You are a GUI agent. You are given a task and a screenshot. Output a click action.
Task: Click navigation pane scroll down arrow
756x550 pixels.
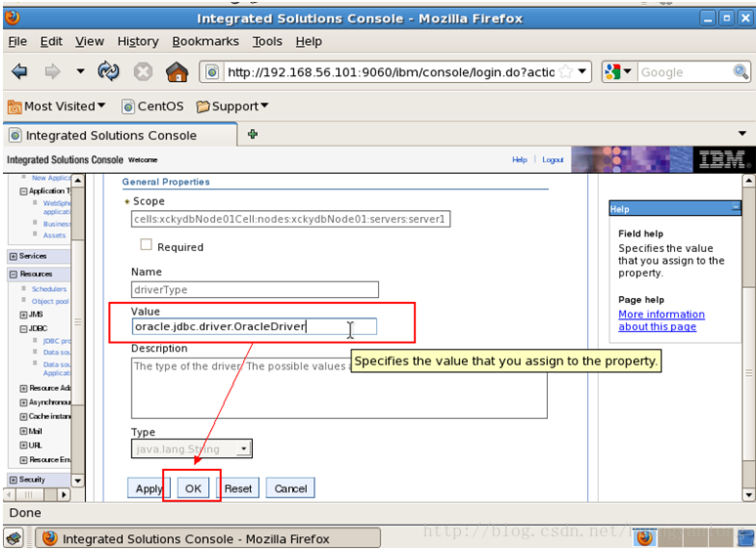pos(77,481)
